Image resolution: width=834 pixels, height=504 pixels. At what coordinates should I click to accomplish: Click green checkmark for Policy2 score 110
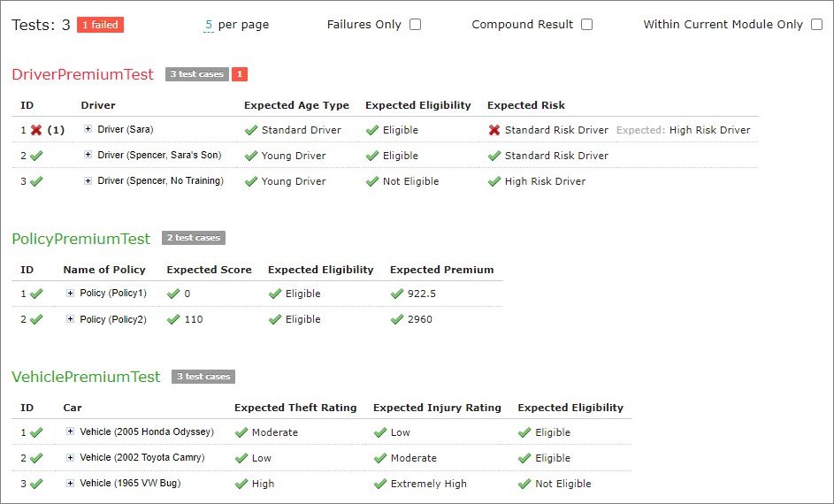[173, 319]
